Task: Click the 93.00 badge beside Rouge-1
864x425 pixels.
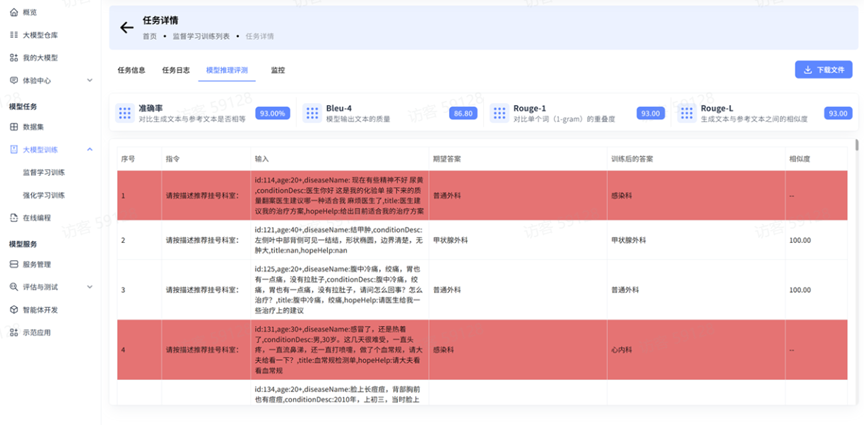Action: 650,114
